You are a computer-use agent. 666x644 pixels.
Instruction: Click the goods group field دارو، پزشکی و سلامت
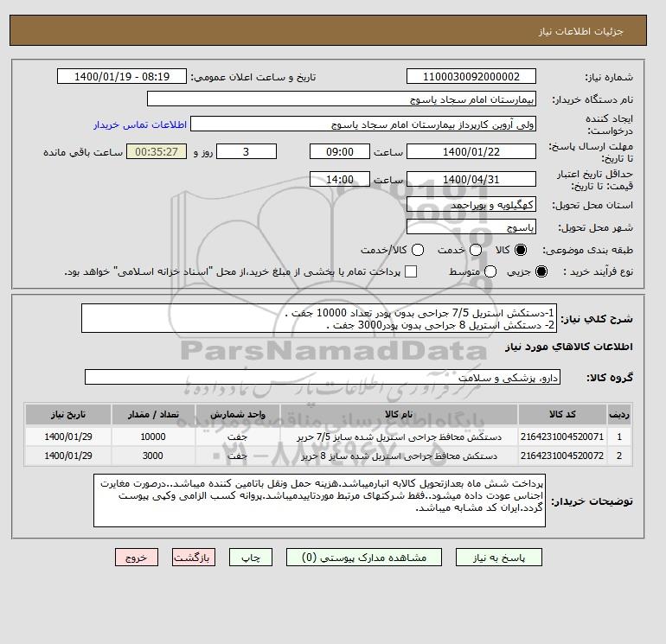tap(323, 377)
